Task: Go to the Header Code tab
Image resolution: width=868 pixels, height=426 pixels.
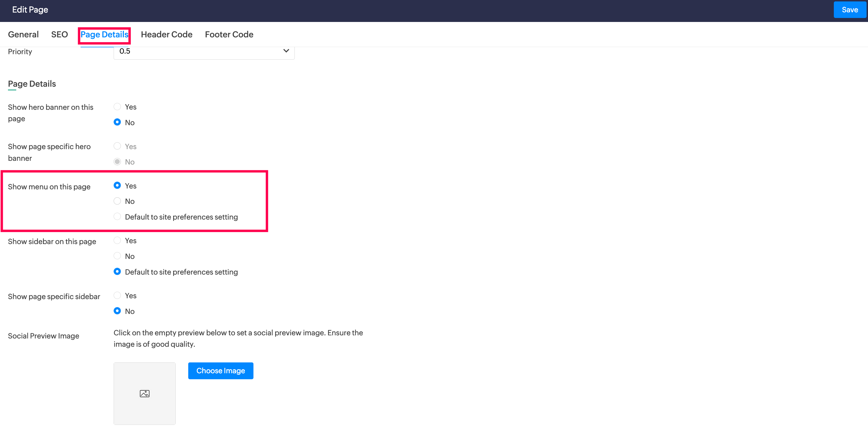Action: point(167,35)
